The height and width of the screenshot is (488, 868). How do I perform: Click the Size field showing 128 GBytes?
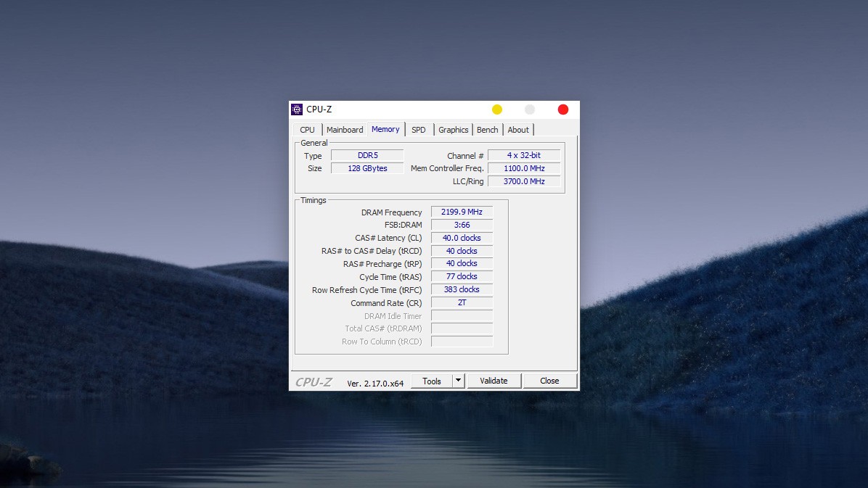(367, 168)
